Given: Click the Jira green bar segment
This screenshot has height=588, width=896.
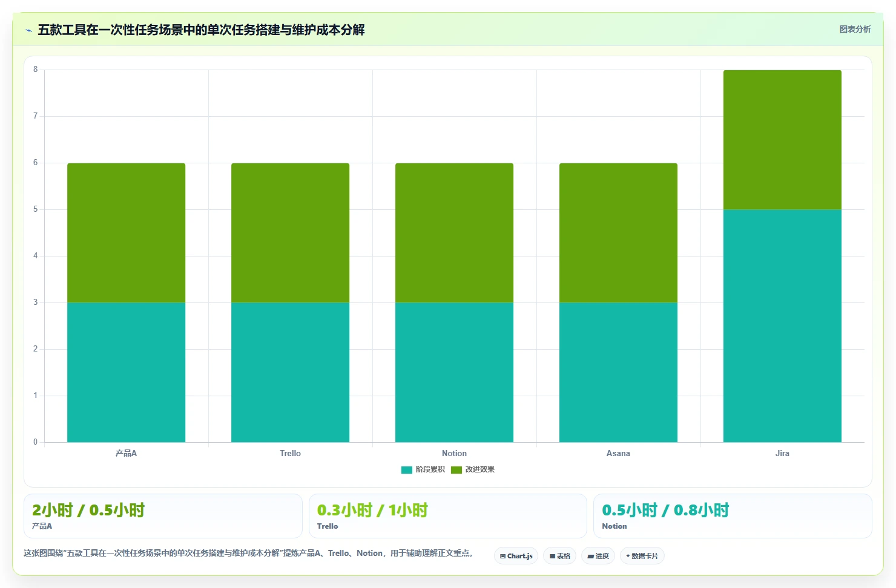Looking at the screenshot, I should coord(782,140).
